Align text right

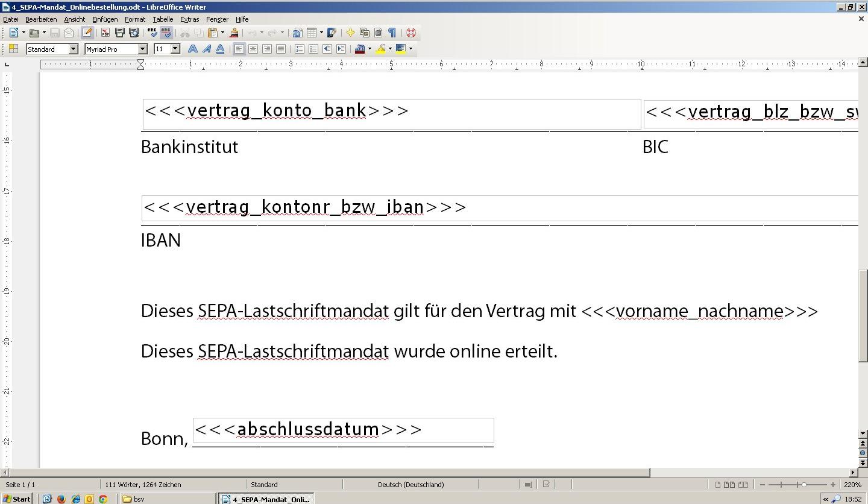(x=267, y=49)
